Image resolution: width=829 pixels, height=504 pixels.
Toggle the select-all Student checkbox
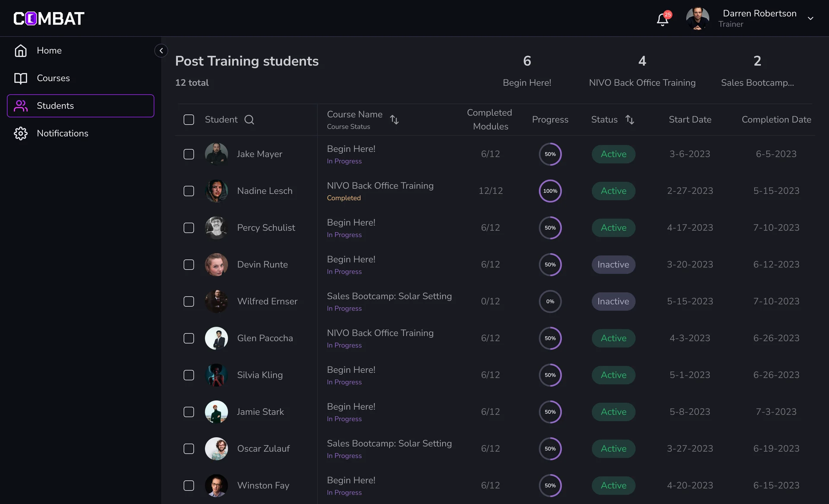pos(189,120)
